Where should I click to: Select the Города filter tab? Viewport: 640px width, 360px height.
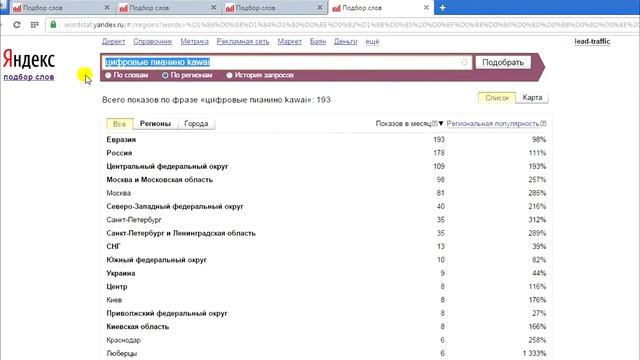click(x=196, y=124)
